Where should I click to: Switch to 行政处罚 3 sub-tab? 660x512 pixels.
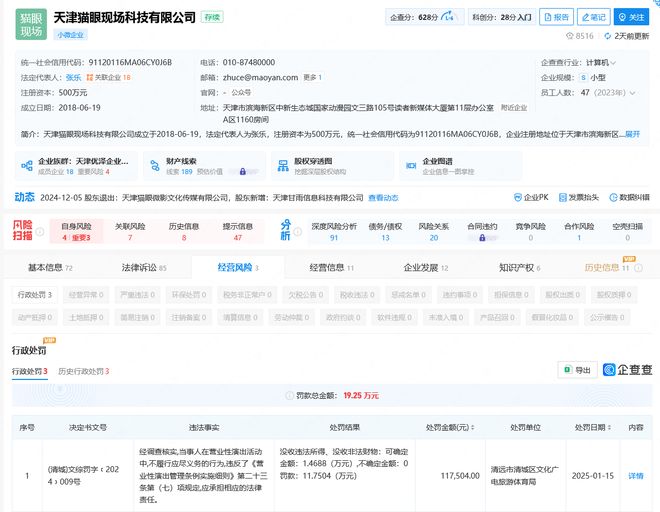click(29, 371)
